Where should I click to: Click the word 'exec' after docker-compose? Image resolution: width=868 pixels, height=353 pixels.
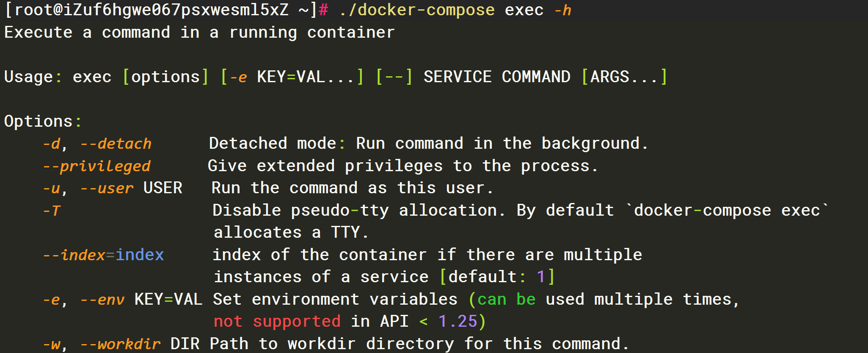coord(524,10)
